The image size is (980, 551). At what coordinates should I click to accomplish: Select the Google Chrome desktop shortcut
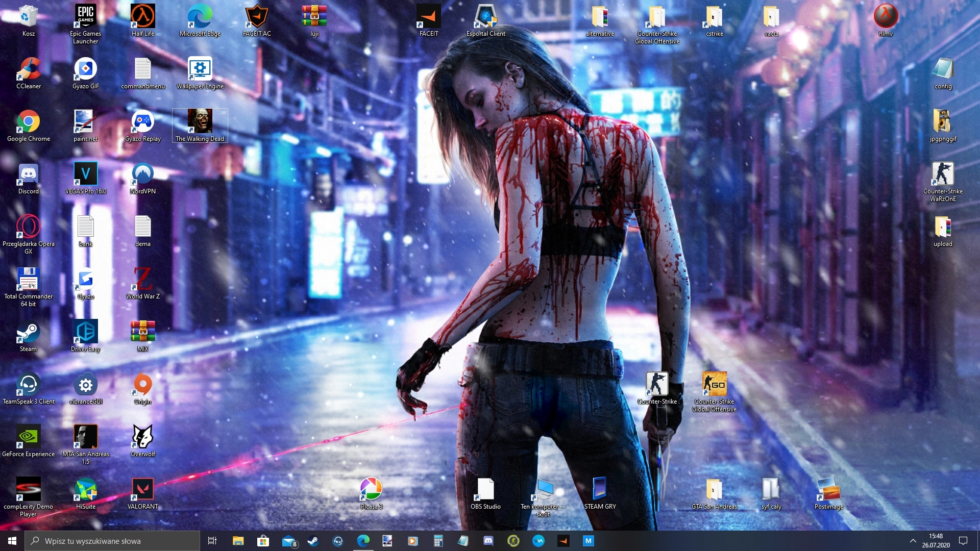(29, 126)
